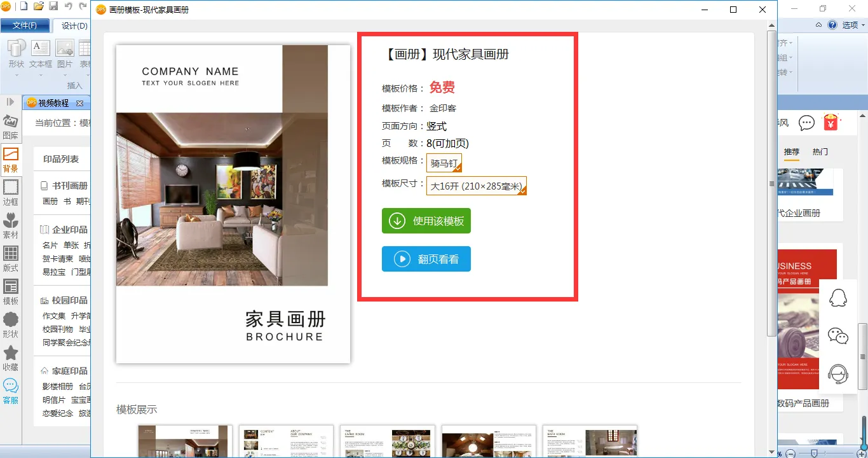Click the blue 翻页看看 preview button

426,259
